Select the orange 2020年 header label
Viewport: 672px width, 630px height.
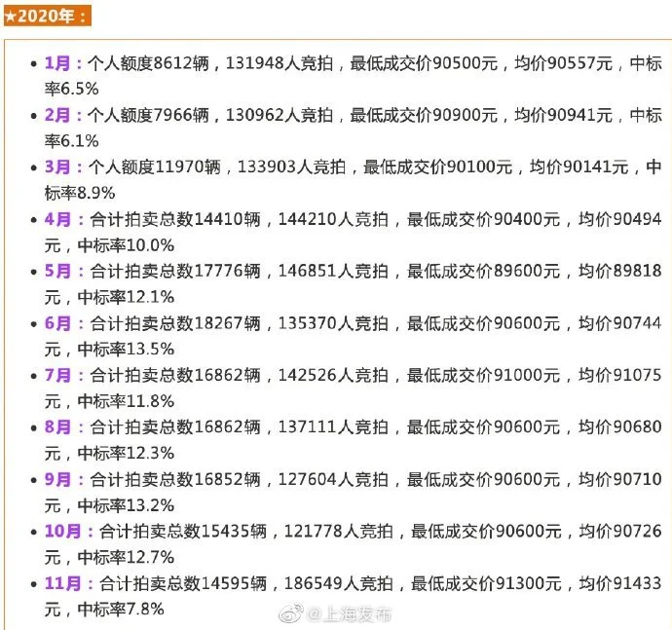tap(52, 17)
